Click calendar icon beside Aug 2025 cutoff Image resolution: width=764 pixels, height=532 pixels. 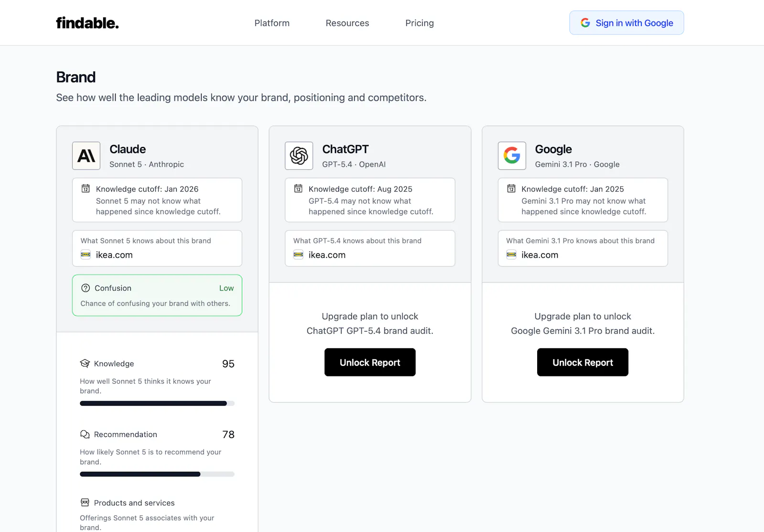[298, 188]
